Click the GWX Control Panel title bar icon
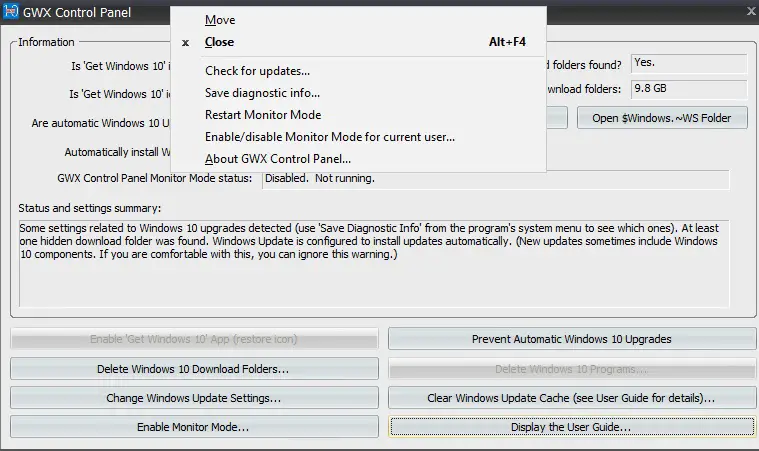Image resolution: width=759 pixels, height=451 pixels. [11, 12]
